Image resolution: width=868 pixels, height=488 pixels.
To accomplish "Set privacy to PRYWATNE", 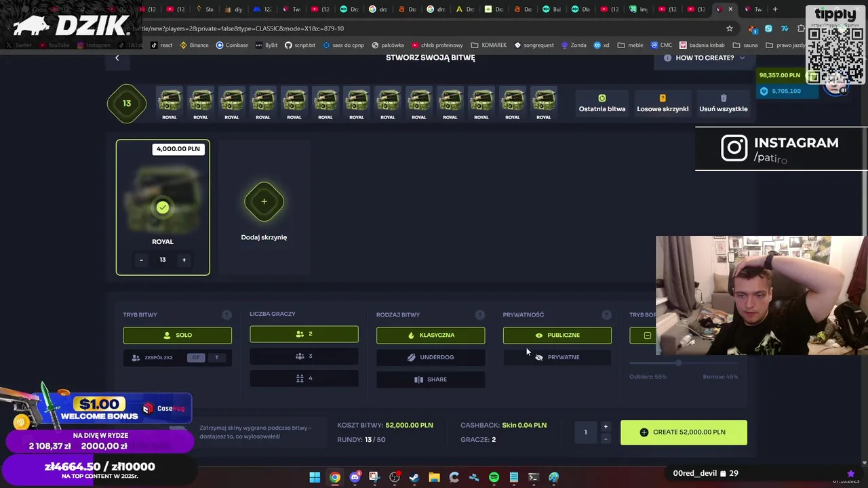I will 557,357.
